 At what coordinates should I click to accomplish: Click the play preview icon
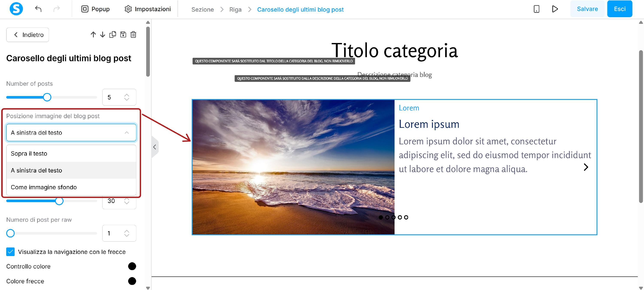coord(555,9)
